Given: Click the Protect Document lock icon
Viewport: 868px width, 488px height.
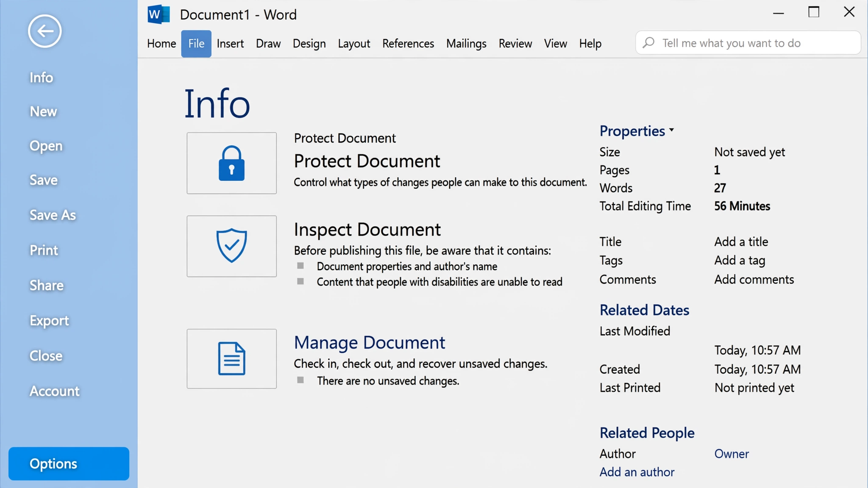Looking at the screenshot, I should (x=231, y=163).
